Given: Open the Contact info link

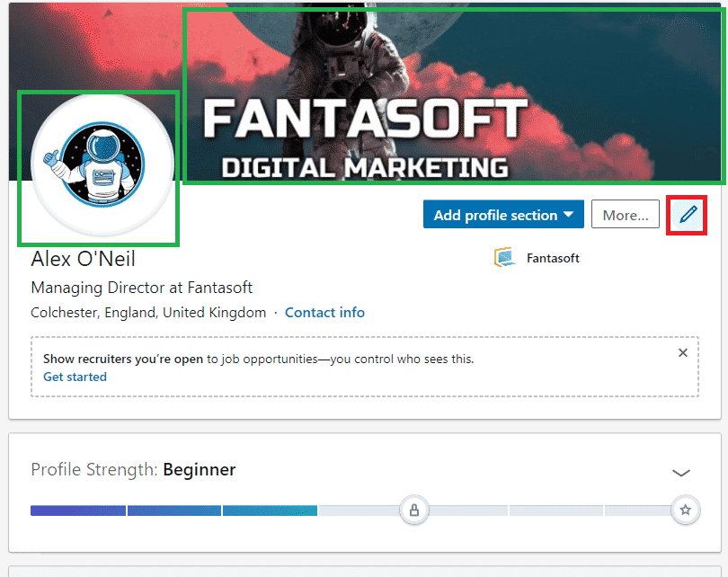Looking at the screenshot, I should click(324, 313).
